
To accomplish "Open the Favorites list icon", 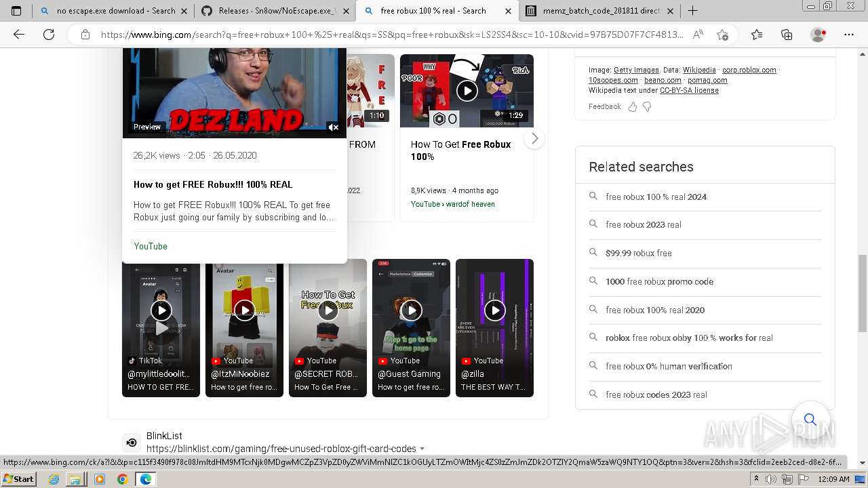I will [x=757, y=35].
